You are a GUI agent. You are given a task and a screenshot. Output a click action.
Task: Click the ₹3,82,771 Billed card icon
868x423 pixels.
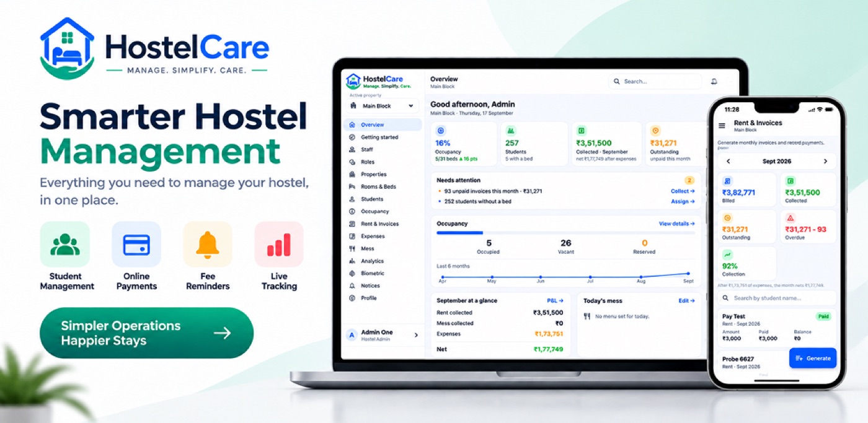(x=728, y=181)
